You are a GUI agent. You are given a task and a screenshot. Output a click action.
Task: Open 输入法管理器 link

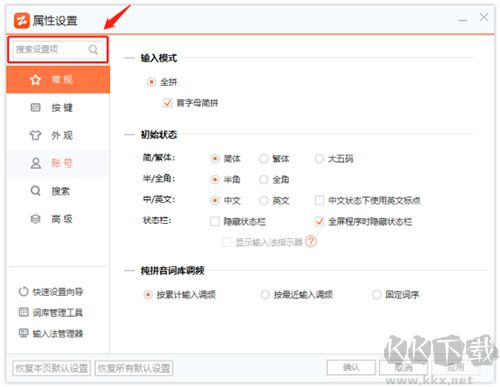(x=58, y=333)
